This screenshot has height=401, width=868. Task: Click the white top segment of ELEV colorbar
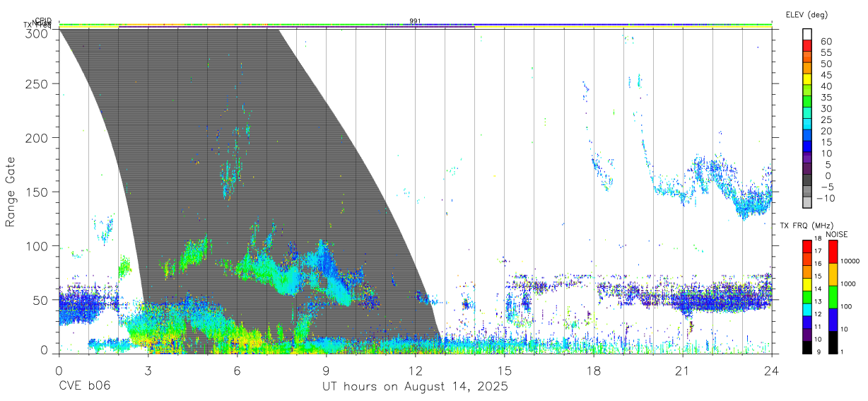808,35
